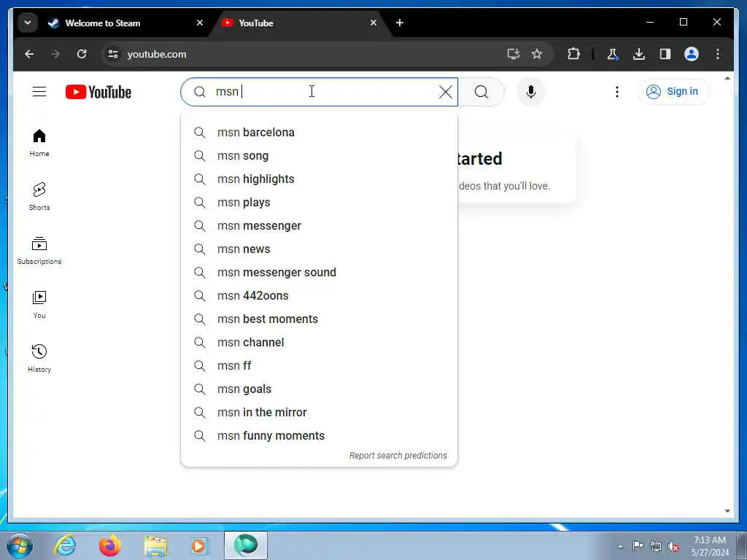Viewport: 747px width, 560px height.
Task: Open YouTube settings three-dot menu
Action: tap(617, 91)
